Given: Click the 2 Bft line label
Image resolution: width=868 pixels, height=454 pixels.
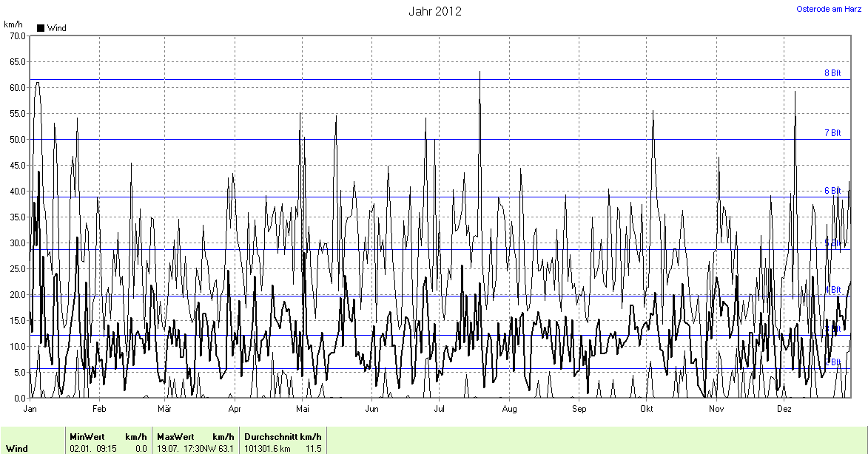Looking at the screenshot, I should (x=835, y=362).
